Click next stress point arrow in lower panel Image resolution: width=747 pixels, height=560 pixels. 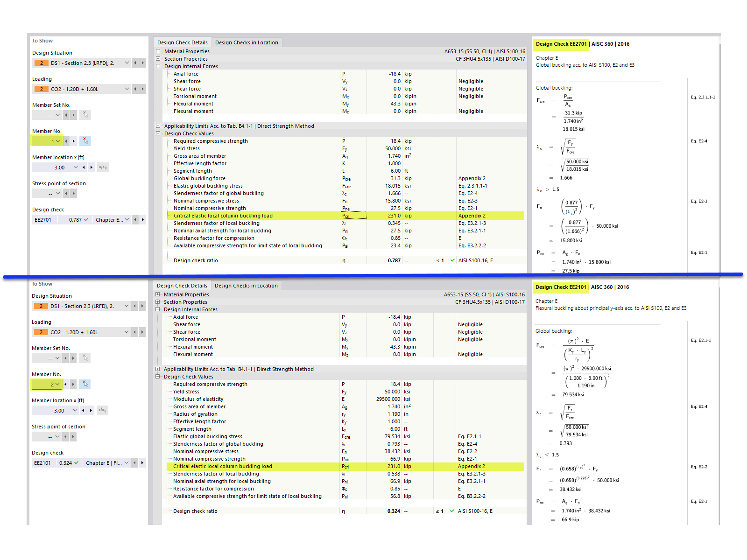click(x=73, y=436)
